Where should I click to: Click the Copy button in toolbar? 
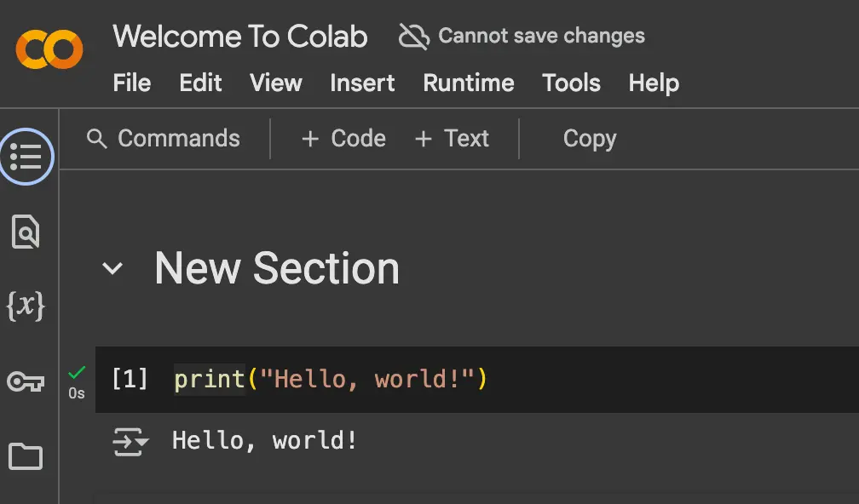pyautogui.click(x=590, y=139)
